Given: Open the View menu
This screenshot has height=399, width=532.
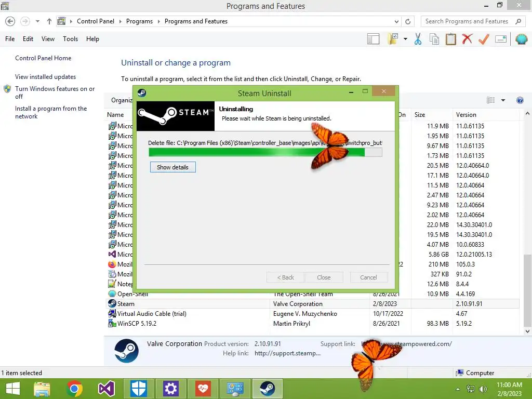Looking at the screenshot, I should pos(48,39).
